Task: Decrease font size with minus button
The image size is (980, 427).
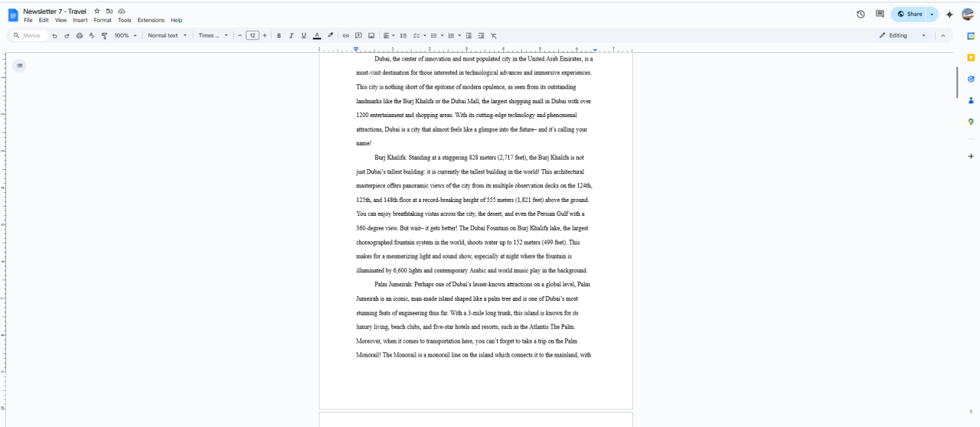Action: pyautogui.click(x=240, y=36)
